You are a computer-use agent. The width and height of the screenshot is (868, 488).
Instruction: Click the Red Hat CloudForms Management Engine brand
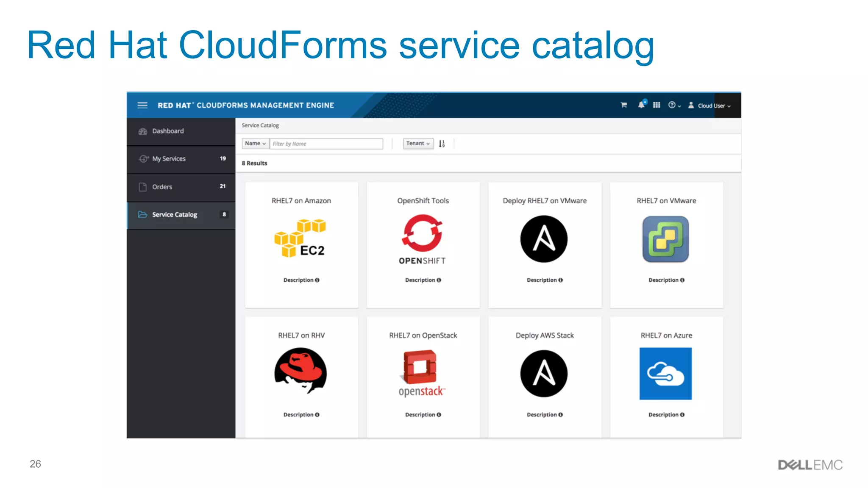pos(246,105)
